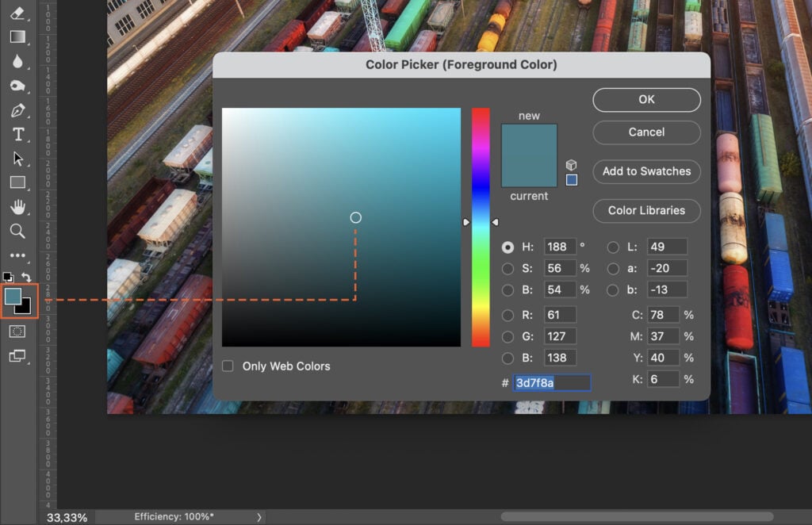
Task: Select the Gradient tool
Action: click(x=17, y=36)
